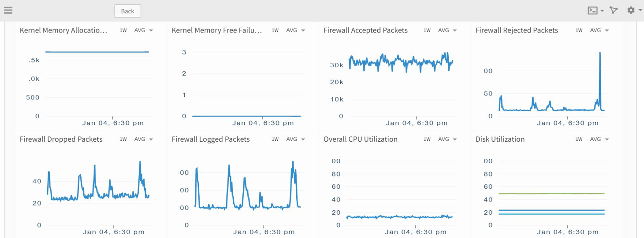Select 1W range on Firewall Logged Packets
Image resolution: width=644 pixels, height=238 pixels.
(x=275, y=139)
